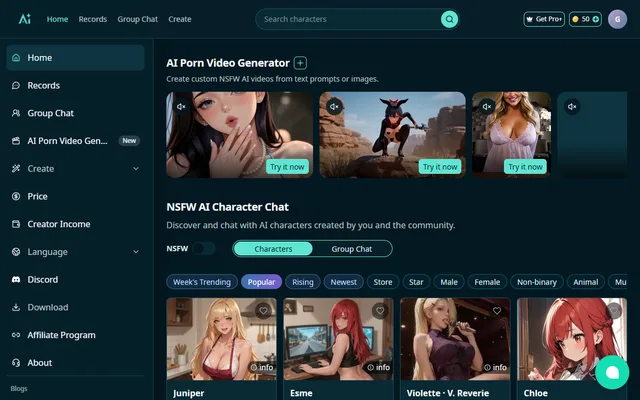Viewport: 640px width, 400px height.
Task: Open Download in the sidebar
Action: (x=75, y=307)
